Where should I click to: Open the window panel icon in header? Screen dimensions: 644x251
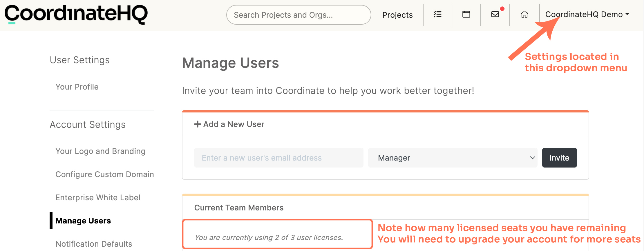(466, 14)
